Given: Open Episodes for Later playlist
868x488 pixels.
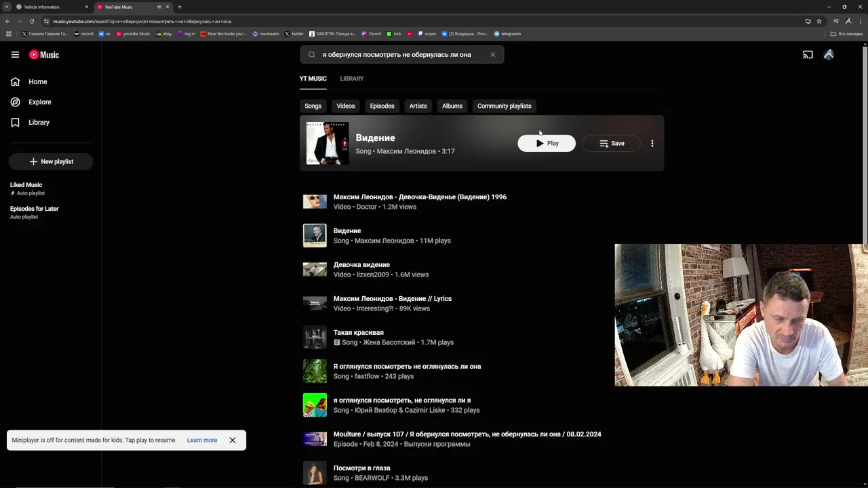Looking at the screenshot, I should pyautogui.click(x=35, y=213).
